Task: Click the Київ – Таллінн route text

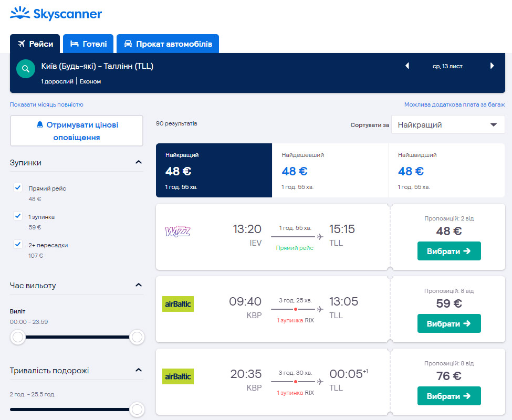Action: coord(97,66)
